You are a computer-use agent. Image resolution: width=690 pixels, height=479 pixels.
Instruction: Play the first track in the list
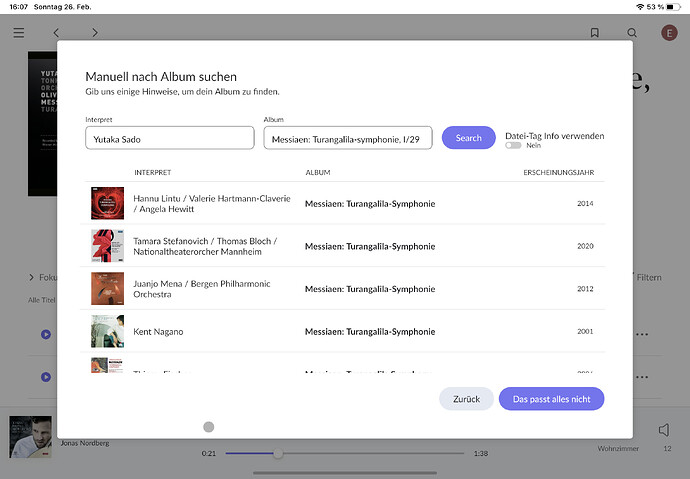(x=46, y=334)
